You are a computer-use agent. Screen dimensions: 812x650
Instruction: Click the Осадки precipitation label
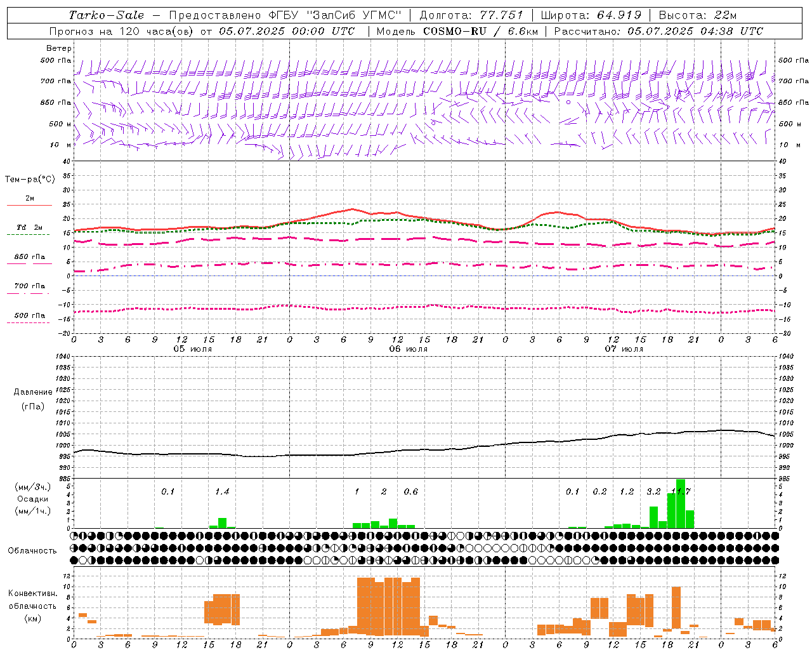32,499
